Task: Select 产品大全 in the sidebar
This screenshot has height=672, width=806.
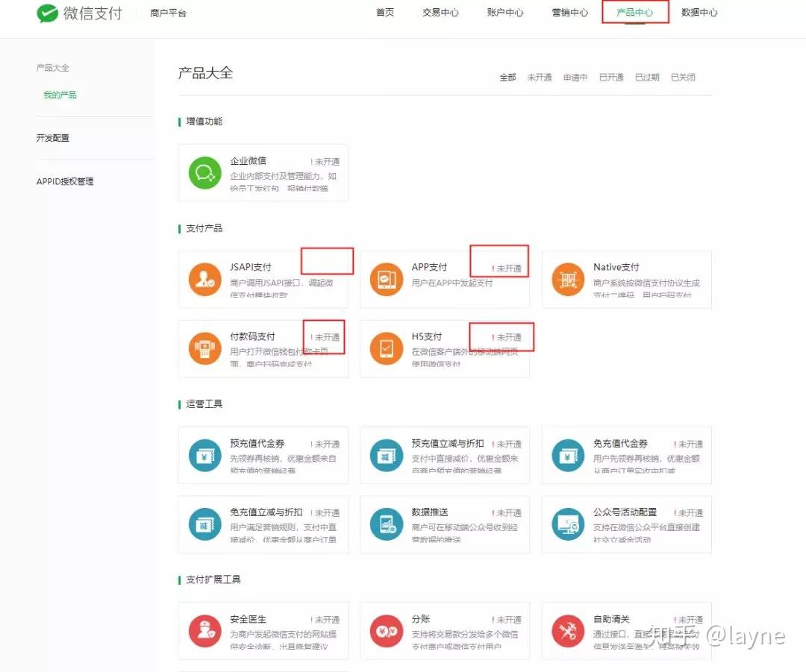Action: [x=52, y=68]
